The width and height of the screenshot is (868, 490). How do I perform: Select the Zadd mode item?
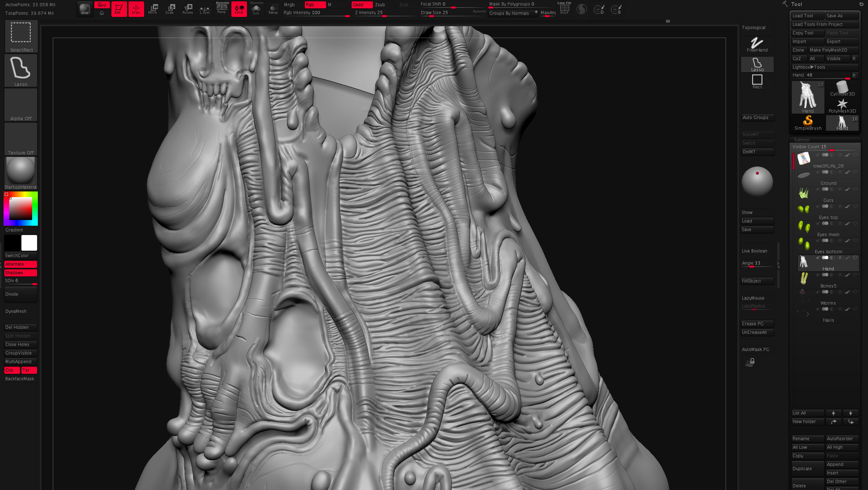pos(362,5)
